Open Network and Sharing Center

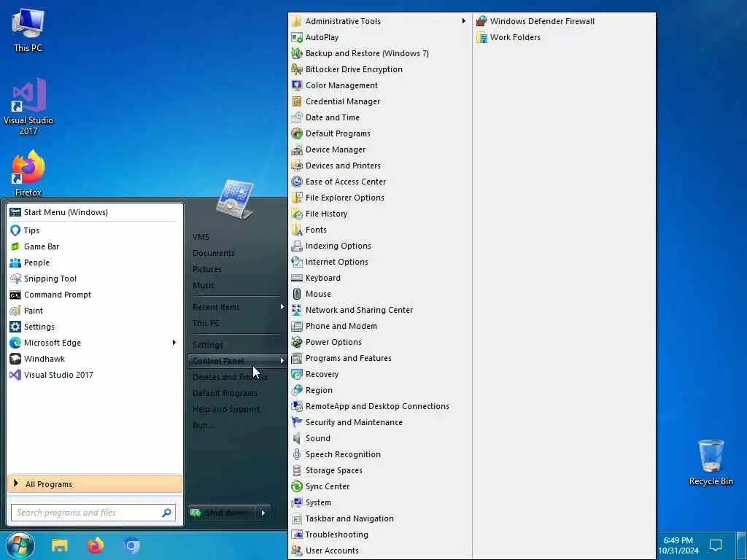(x=379, y=310)
